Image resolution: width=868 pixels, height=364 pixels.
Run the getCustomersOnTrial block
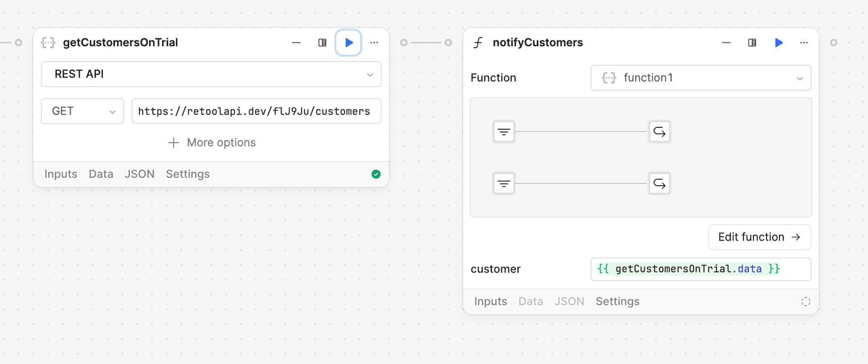point(348,43)
